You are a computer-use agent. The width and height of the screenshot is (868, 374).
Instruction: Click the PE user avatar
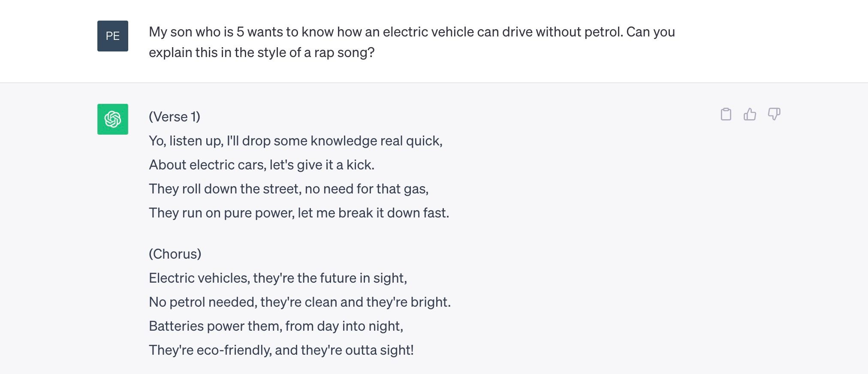click(x=112, y=36)
